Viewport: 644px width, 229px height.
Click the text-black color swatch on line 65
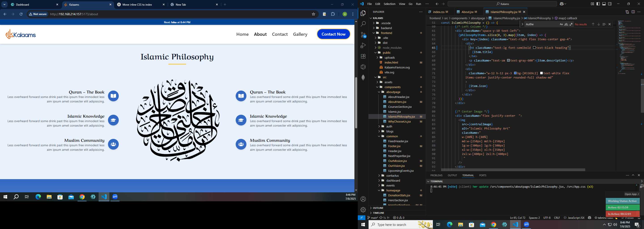click(x=534, y=48)
